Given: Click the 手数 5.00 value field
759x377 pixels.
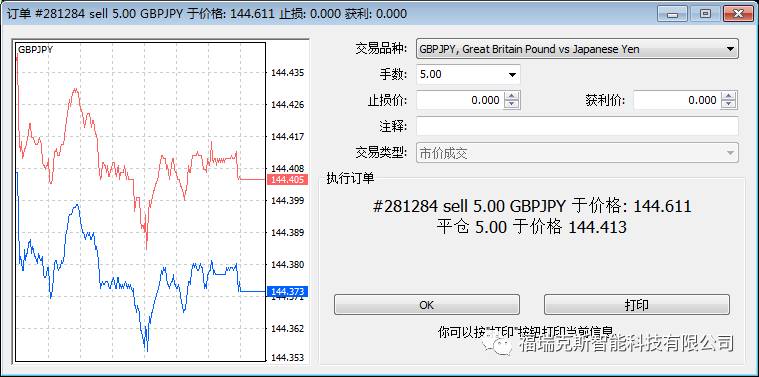Looking at the screenshot, I should (x=460, y=75).
